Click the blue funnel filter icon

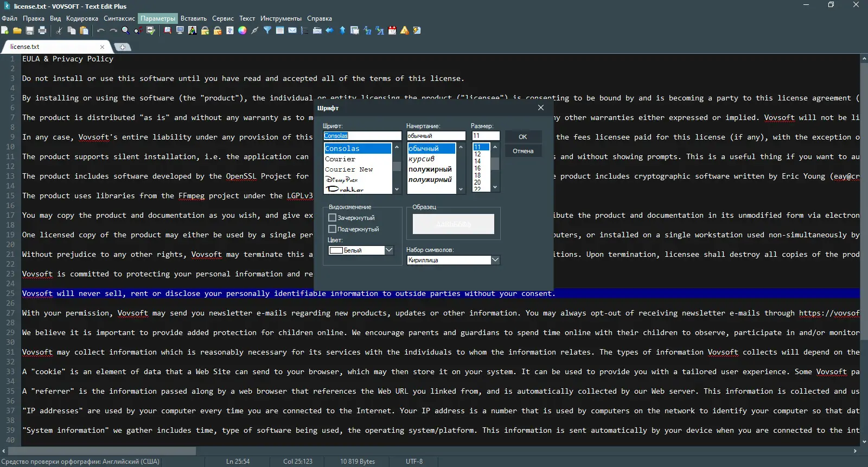(267, 30)
